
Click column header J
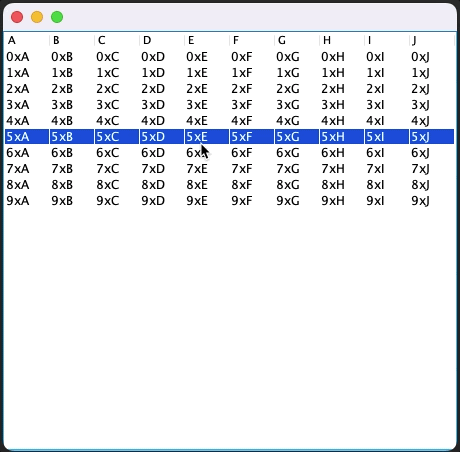click(432, 40)
